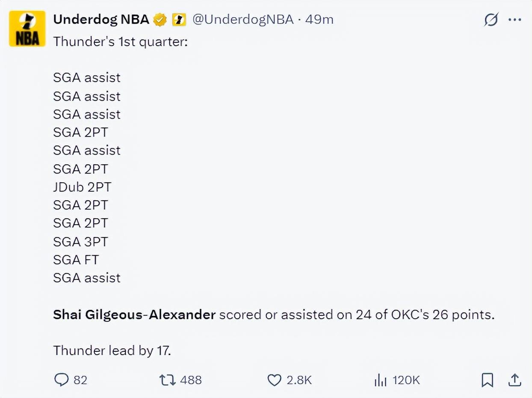
Task: Open the @UnderdogNBA handle link
Action: [243, 20]
